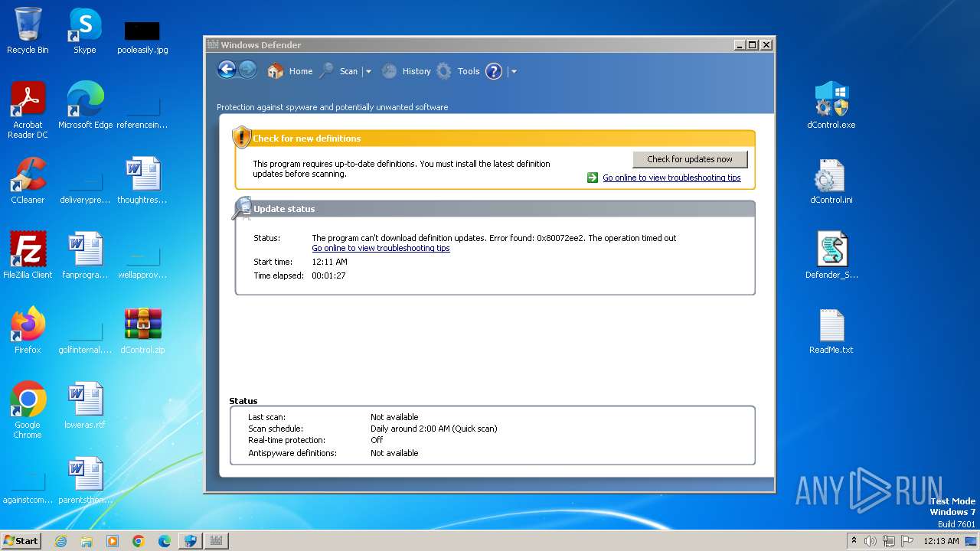The image size is (980, 551).
Task: Select the againstcom desktop file
Action: (28, 487)
